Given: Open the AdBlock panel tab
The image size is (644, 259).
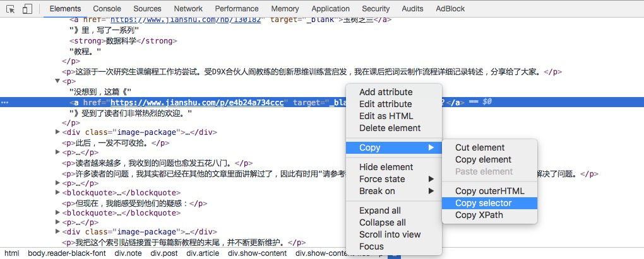Looking at the screenshot, I should (x=450, y=9).
